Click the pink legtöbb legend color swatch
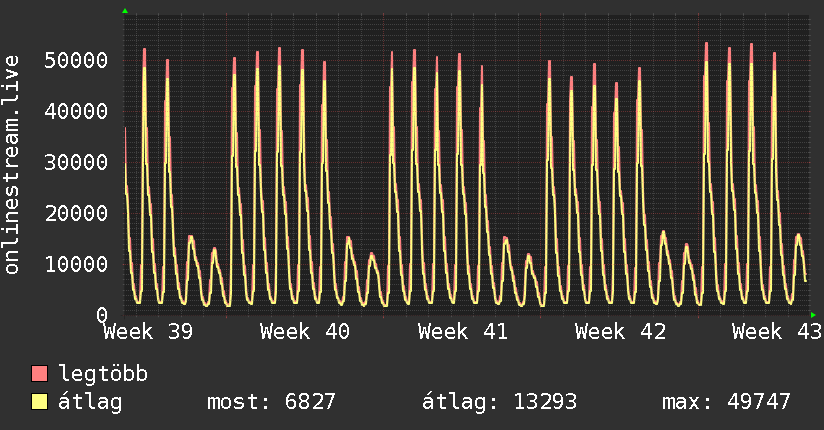The width and height of the screenshot is (824, 430). 39,373
